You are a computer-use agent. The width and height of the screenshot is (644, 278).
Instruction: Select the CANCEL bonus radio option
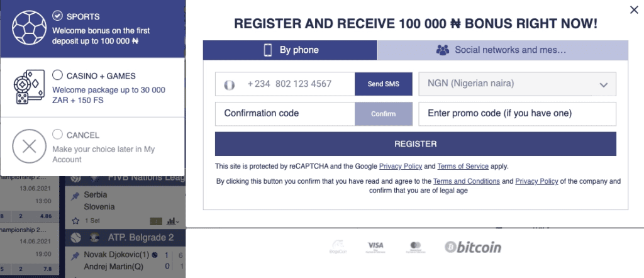click(57, 134)
